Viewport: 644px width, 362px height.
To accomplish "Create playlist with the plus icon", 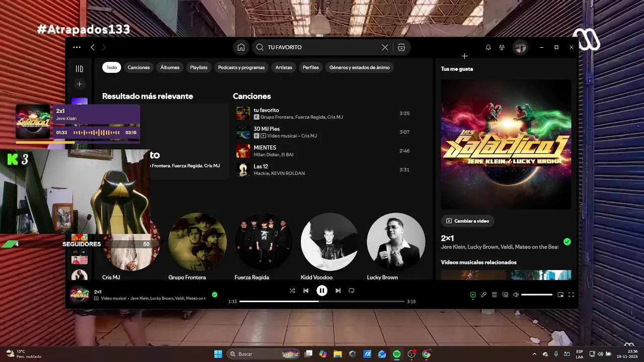I will click(79, 84).
